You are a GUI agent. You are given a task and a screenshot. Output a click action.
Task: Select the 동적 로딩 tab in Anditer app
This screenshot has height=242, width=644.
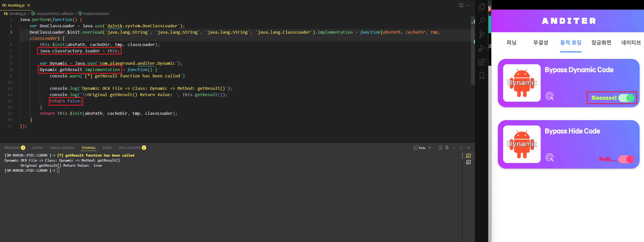point(571,42)
